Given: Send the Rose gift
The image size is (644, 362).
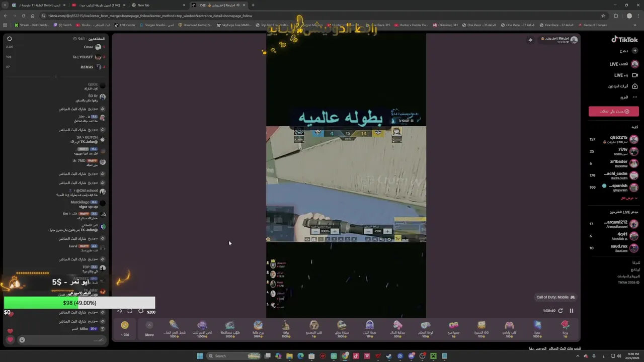Looking at the screenshot, I should (x=565, y=328).
